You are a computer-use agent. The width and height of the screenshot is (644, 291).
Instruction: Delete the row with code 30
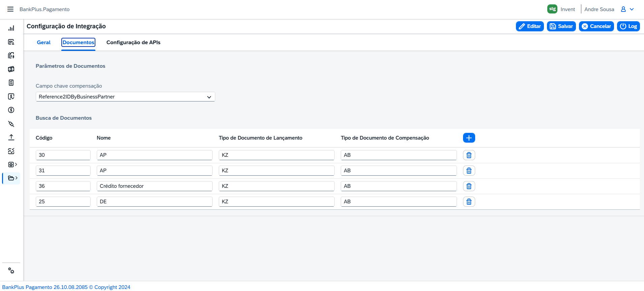[x=469, y=155]
